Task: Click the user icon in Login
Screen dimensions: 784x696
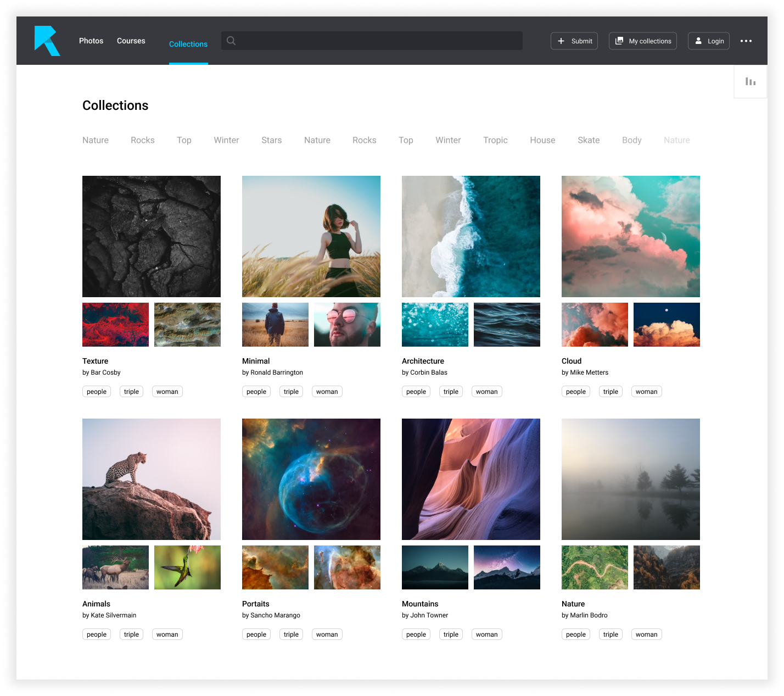Action: (698, 41)
